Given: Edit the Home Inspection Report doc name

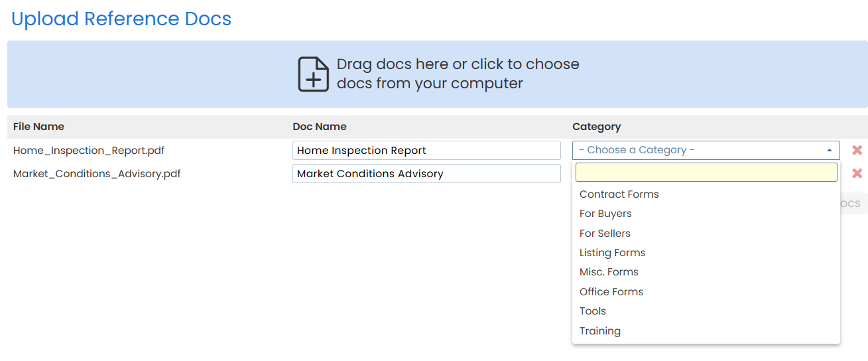Looking at the screenshot, I should (426, 151).
